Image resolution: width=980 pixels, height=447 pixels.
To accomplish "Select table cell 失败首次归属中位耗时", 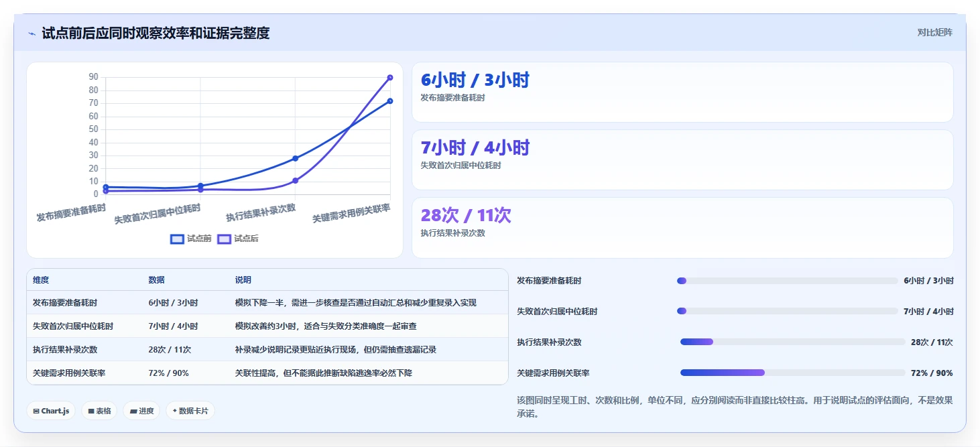I will (73, 326).
